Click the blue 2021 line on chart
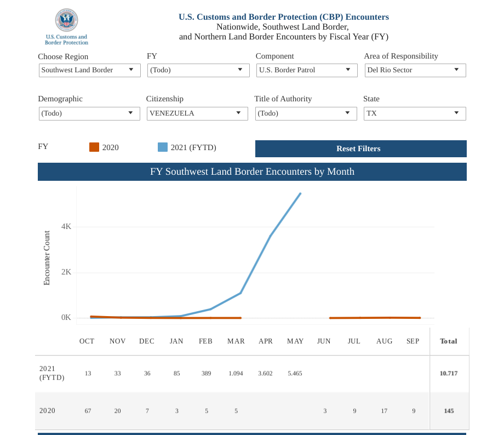 pos(255,265)
